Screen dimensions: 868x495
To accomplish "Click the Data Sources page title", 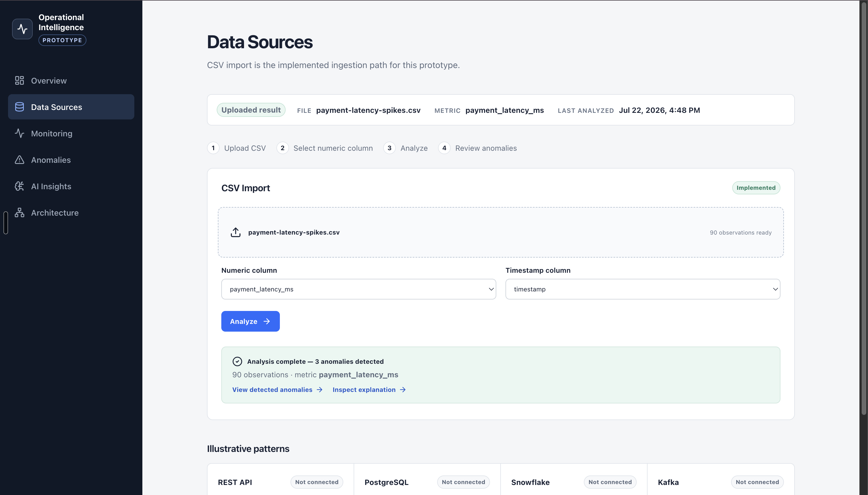I will 260,42.
